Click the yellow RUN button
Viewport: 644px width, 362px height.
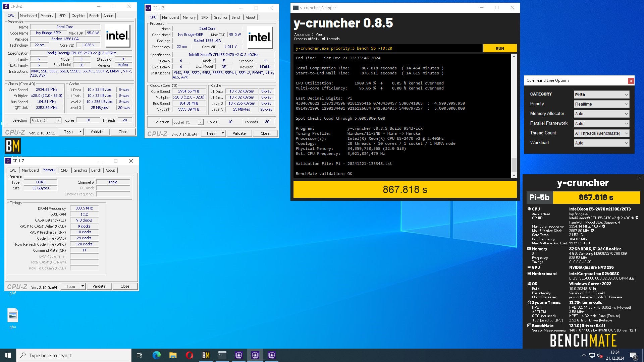(x=500, y=48)
